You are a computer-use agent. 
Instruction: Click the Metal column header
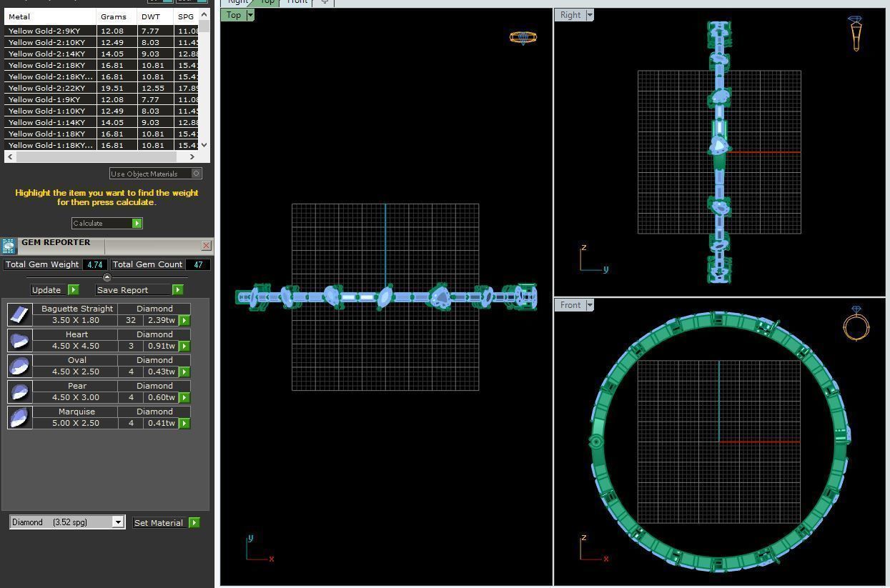(x=50, y=16)
